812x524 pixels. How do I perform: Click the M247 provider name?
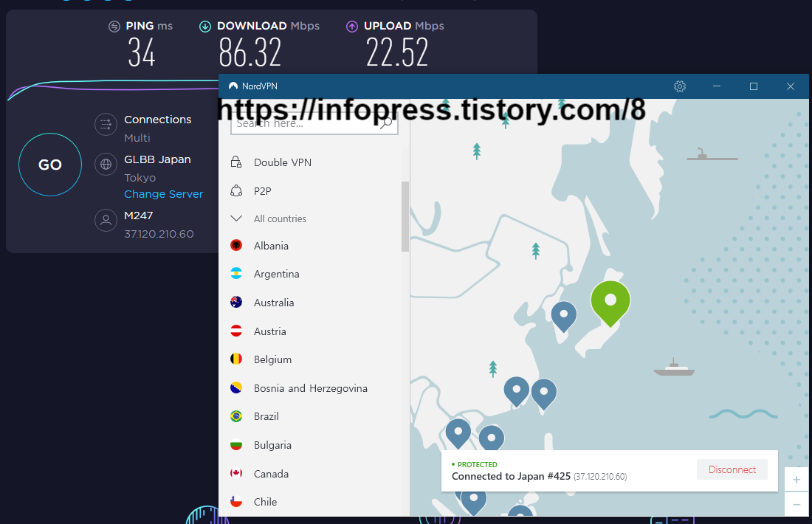pos(139,216)
